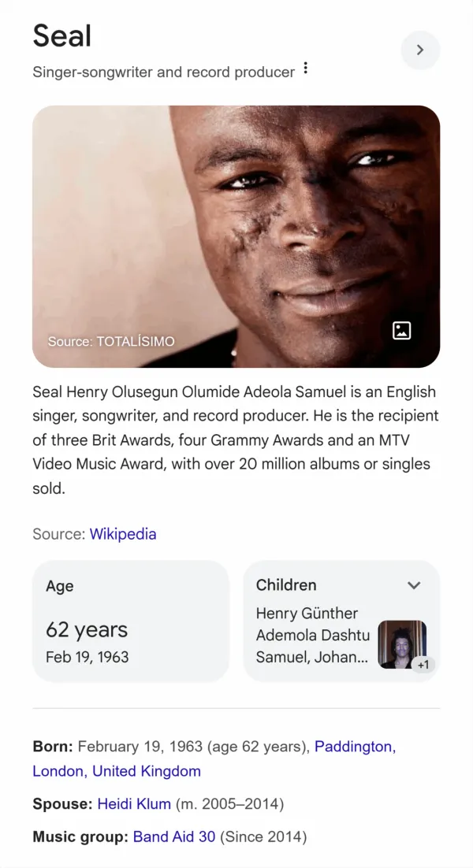Click the "Seal" title heading
This screenshot has width=473, height=868.
(61, 36)
